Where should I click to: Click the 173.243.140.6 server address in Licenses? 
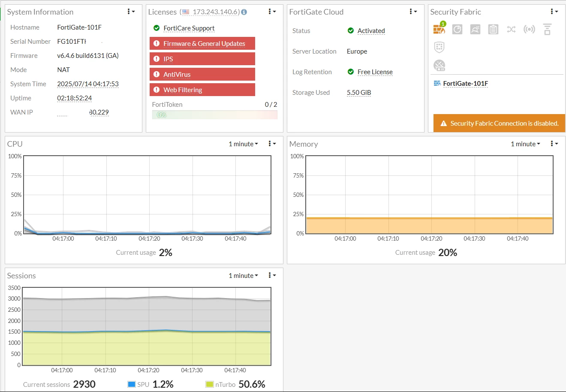pyautogui.click(x=216, y=12)
